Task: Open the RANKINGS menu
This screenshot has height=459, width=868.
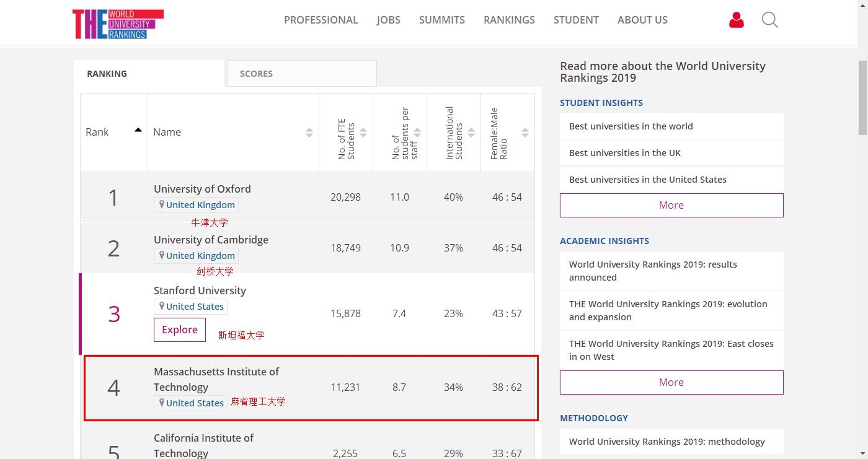Action: pos(509,20)
